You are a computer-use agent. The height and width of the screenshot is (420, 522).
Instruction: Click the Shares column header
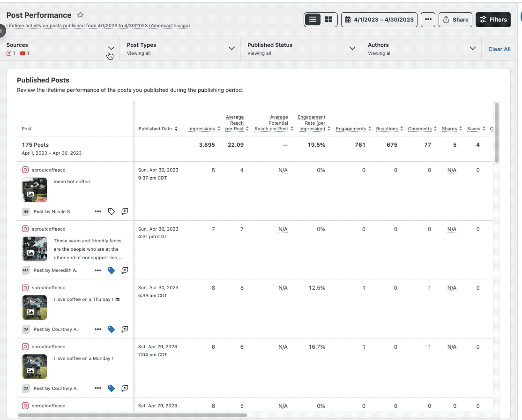449,129
